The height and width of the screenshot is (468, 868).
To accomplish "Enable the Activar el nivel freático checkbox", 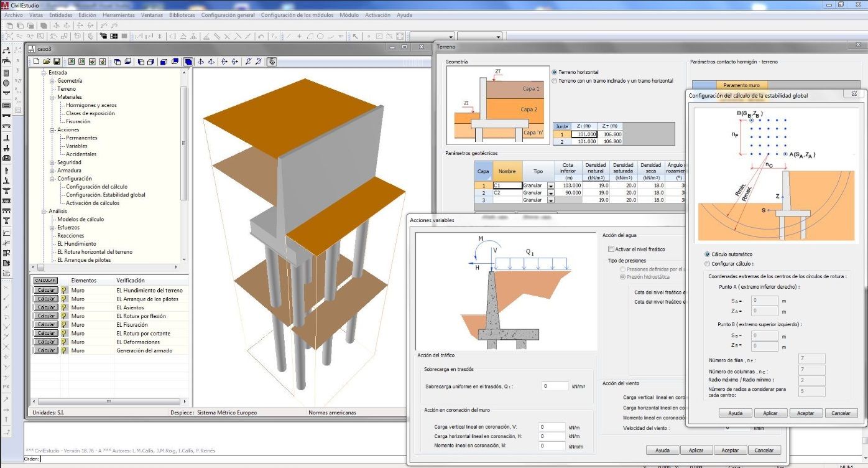I will [611, 249].
